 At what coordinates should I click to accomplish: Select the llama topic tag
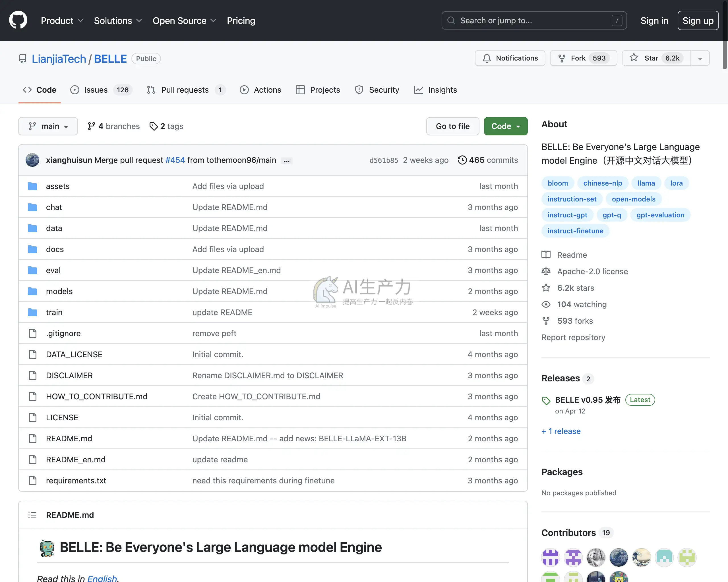pyautogui.click(x=646, y=183)
